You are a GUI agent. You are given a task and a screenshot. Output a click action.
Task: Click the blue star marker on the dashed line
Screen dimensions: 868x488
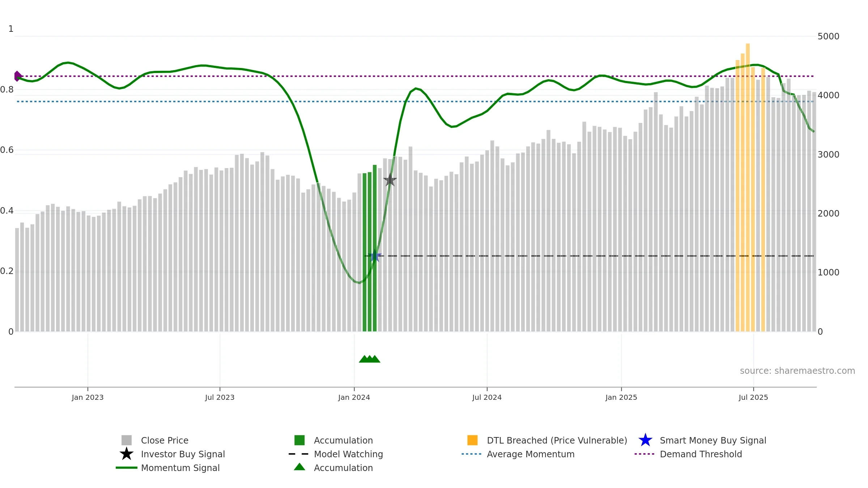[375, 256]
